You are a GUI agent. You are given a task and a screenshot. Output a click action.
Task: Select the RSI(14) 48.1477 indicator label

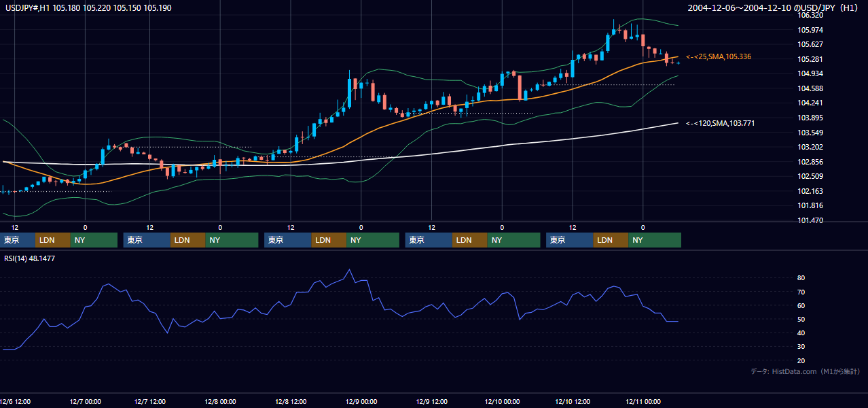[x=30, y=258]
